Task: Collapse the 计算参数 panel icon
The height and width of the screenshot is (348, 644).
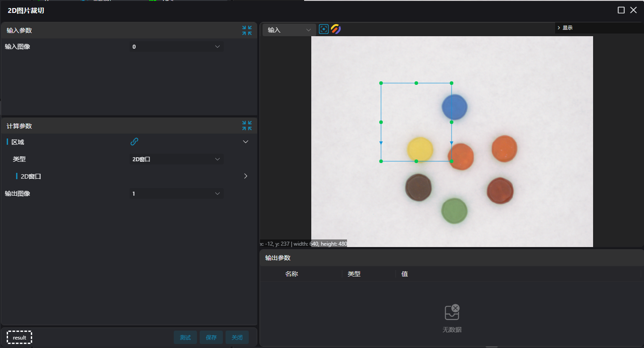Action: pyautogui.click(x=247, y=126)
